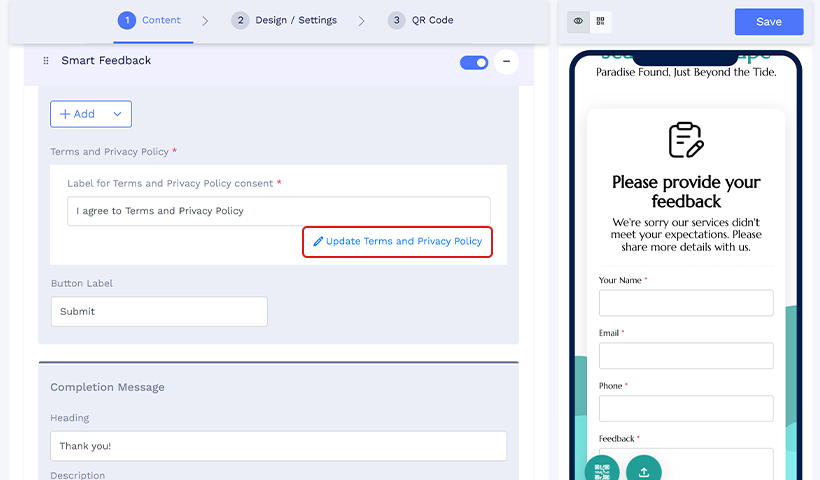Screen dimensions: 820x480
Task: Click the chevron arrow after Content step
Action: (205, 21)
